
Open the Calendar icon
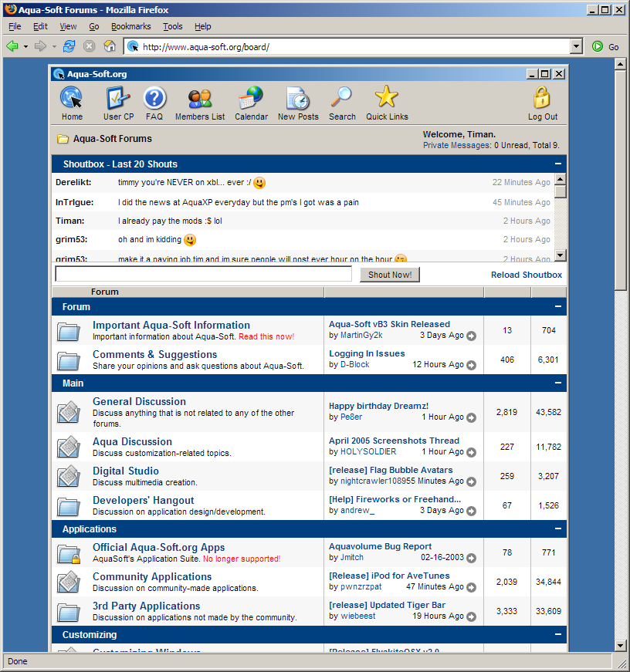pyautogui.click(x=251, y=97)
